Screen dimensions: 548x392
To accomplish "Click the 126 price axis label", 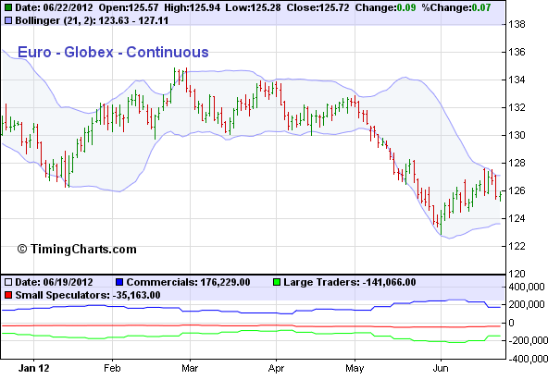I will coord(517,191).
